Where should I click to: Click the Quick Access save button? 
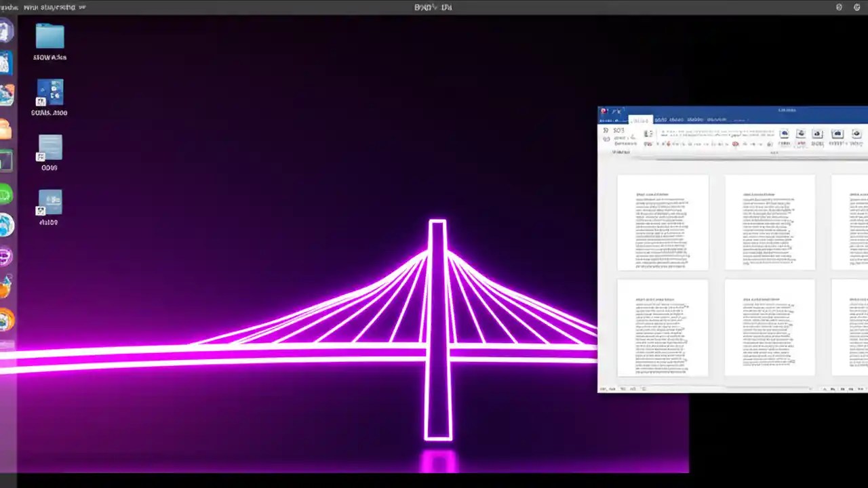pyautogui.click(x=608, y=112)
